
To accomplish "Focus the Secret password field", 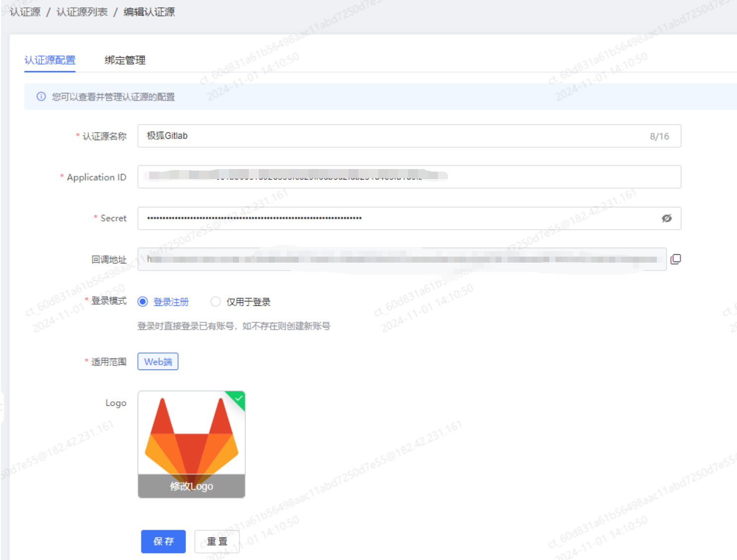I will pos(409,218).
